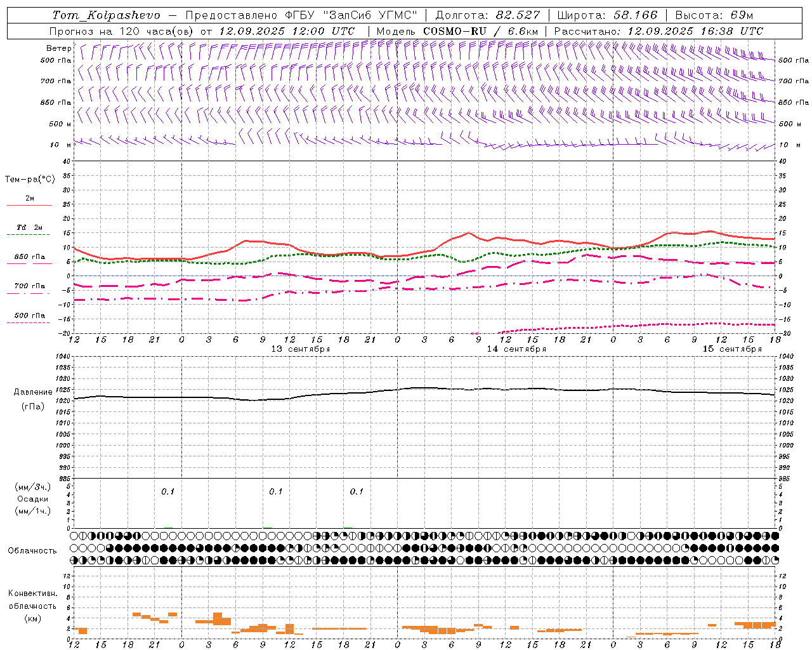Click the 500 м wind level label on left
The width and height of the screenshot is (812, 650).
[60, 124]
